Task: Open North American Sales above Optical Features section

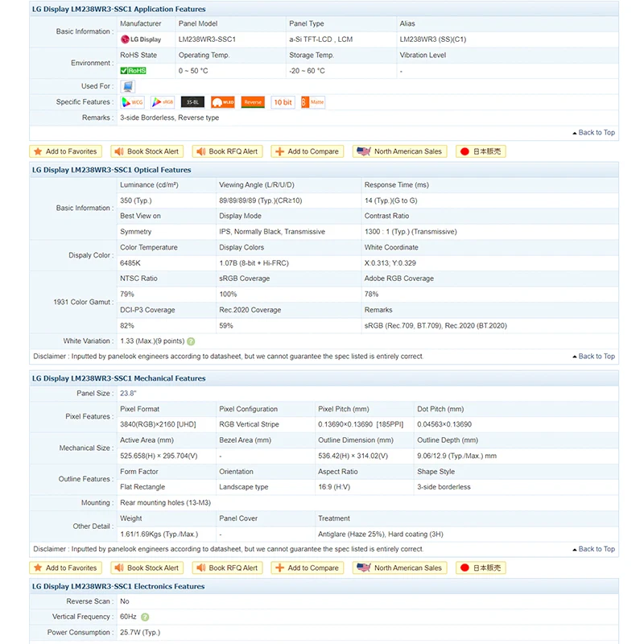Action: pyautogui.click(x=399, y=151)
